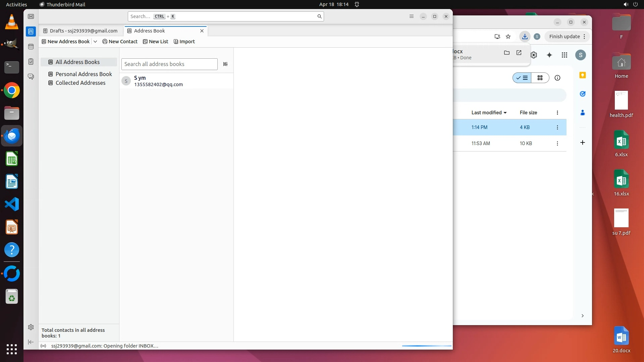Switch Drive to grid layout
The image size is (644, 362).
tap(540, 78)
